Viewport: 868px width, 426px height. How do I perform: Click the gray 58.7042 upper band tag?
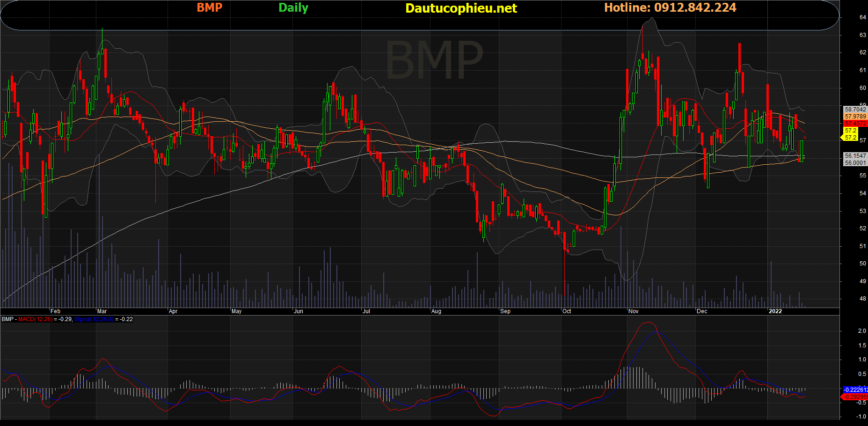tap(855, 109)
